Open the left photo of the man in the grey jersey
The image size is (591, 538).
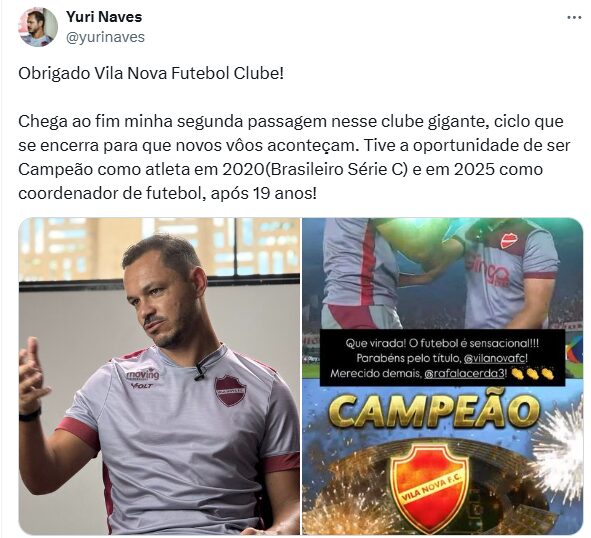pos(159,376)
